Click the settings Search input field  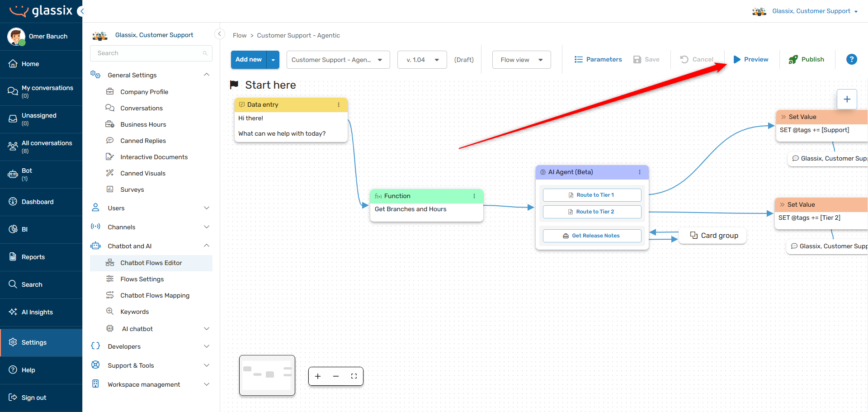[151, 53]
